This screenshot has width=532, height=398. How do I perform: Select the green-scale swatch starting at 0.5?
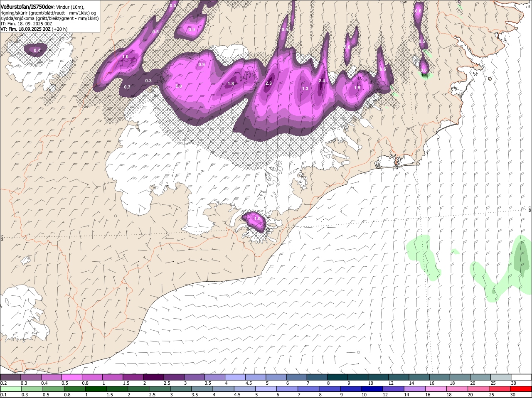53,389
